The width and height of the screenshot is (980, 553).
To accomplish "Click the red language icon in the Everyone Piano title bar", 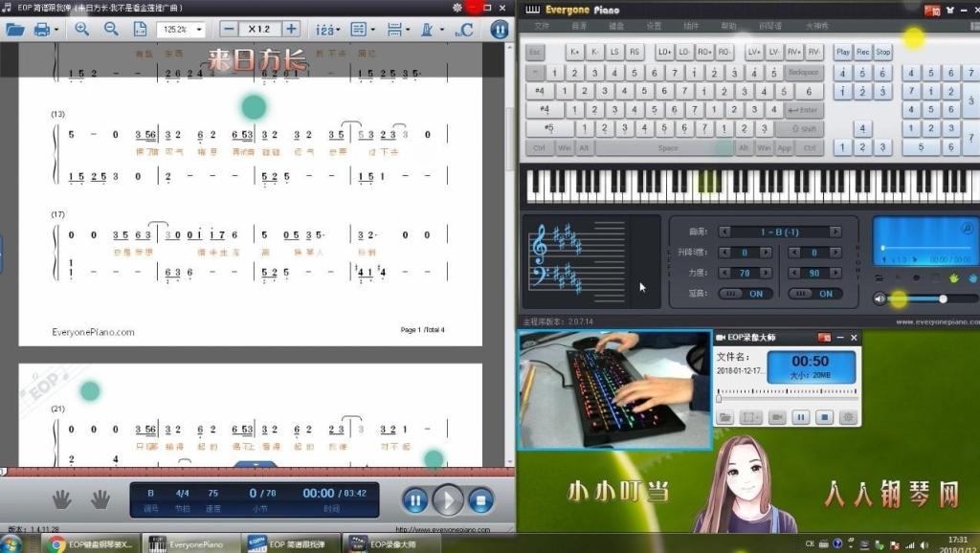I will click(x=932, y=10).
